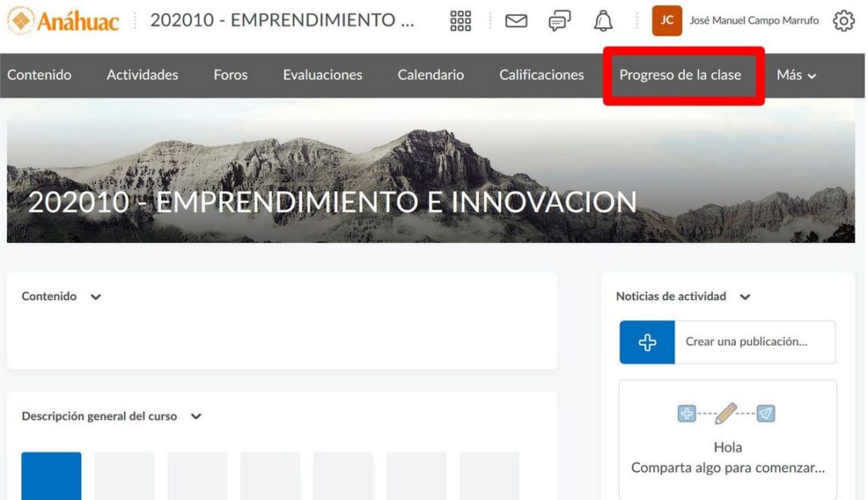Click the JC user avatar

(667, 21)
